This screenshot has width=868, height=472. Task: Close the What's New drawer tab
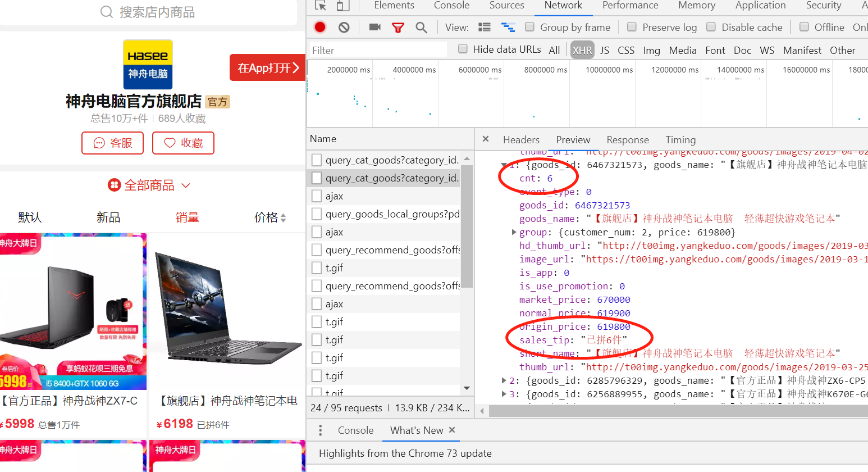point(452,430)
